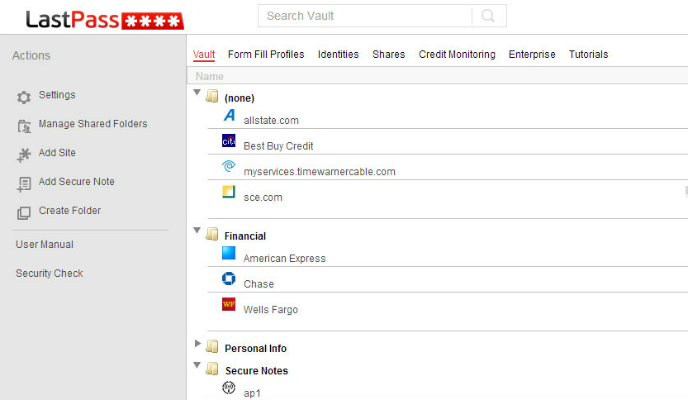Open the Tutorials tab
The width and height of the screenshot is (688, 400).
pyautogui.click(x=588, y=54)
